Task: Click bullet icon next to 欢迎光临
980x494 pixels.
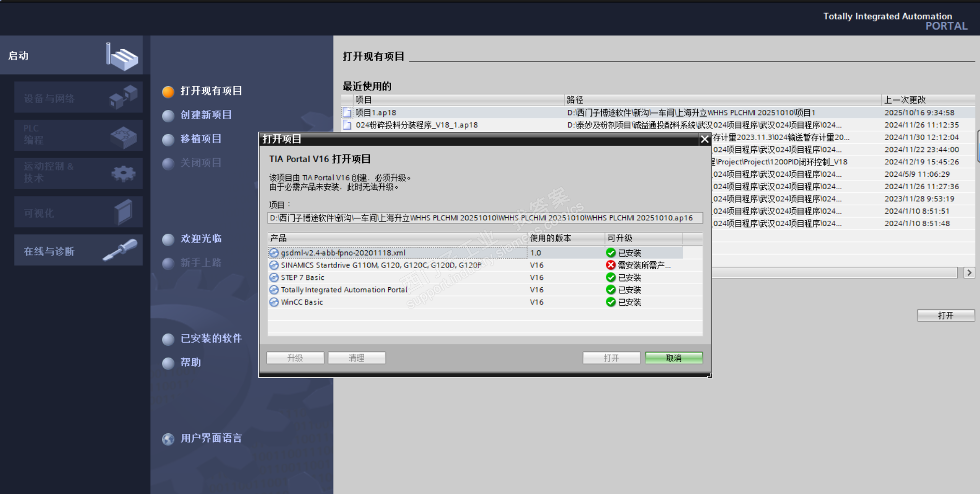Action: 168,239
